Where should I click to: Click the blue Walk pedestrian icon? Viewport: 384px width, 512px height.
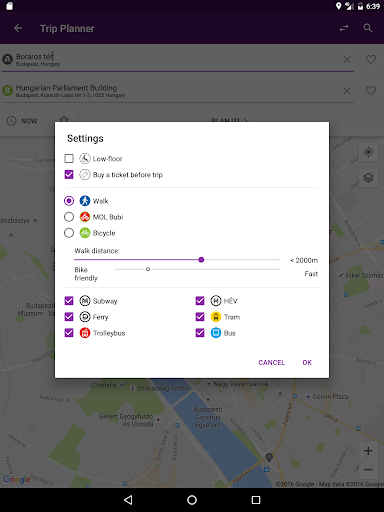(x=85, y=201)
